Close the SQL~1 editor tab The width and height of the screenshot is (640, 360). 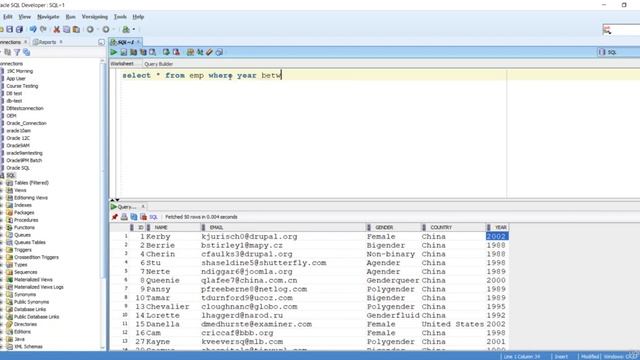coord(138,42)
